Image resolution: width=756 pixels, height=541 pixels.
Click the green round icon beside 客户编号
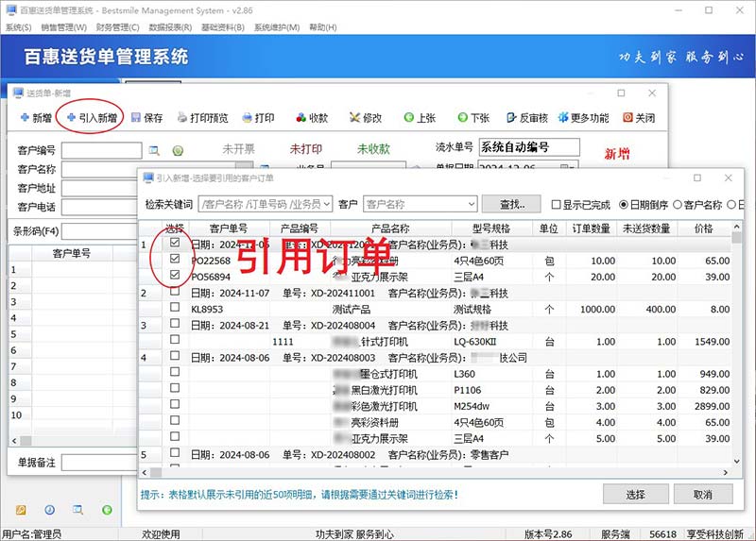pyautogui.click(x=178, y=151)
